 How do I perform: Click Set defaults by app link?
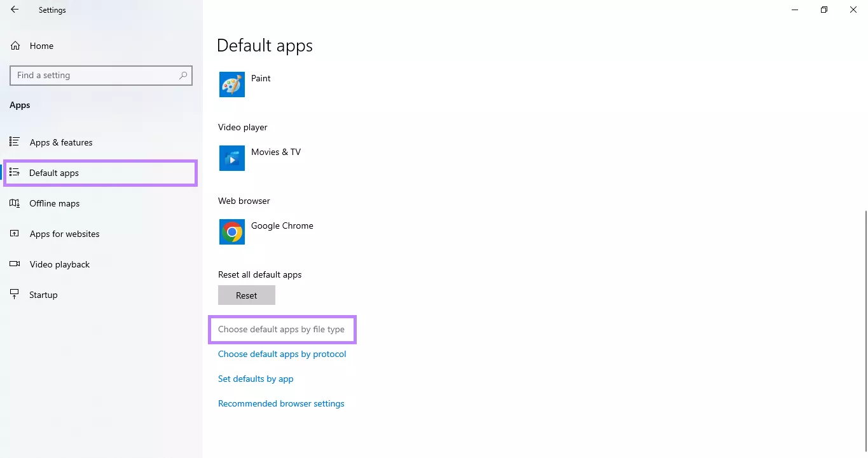pos(256,379)
